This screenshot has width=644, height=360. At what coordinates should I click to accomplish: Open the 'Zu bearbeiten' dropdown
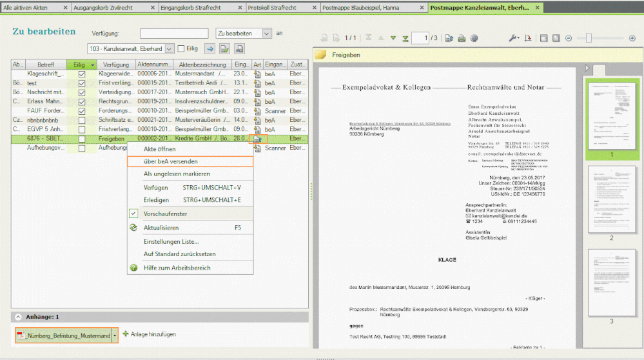point(266,33)
